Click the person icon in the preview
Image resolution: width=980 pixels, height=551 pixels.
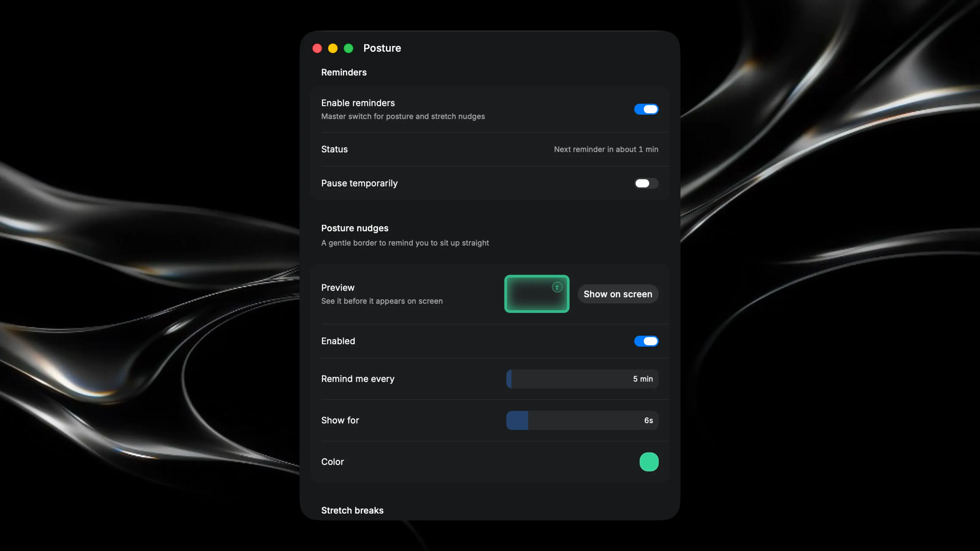click(557, 287)
